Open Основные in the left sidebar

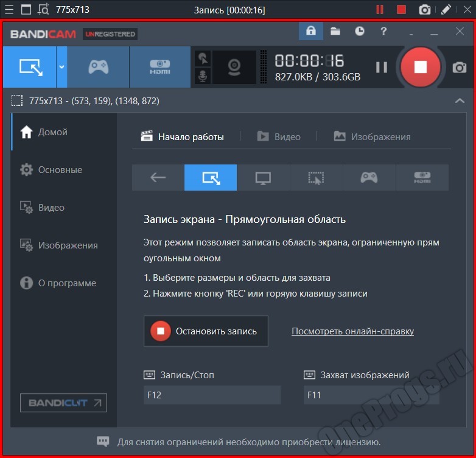coord(60,170)
